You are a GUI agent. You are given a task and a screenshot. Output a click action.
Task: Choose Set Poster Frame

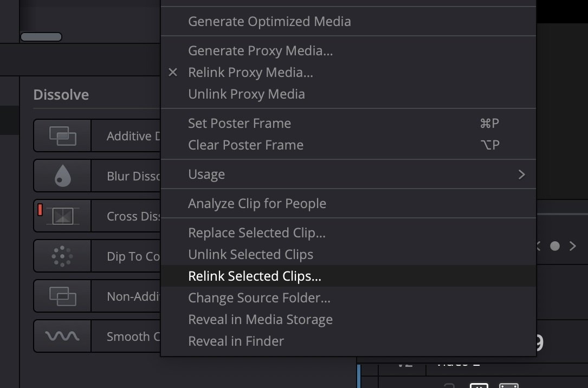240,124
